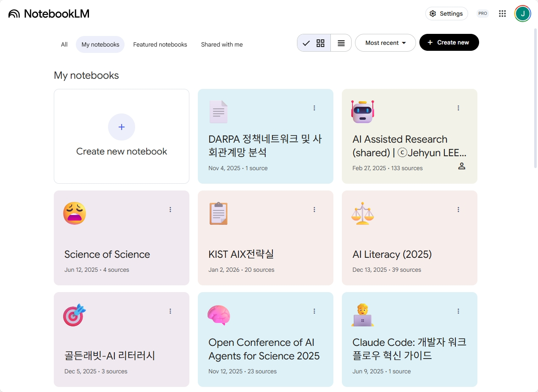Viewport: 538px width, 392px height.
Task: Open the Settings button
Action: click(x=446, y=14)
